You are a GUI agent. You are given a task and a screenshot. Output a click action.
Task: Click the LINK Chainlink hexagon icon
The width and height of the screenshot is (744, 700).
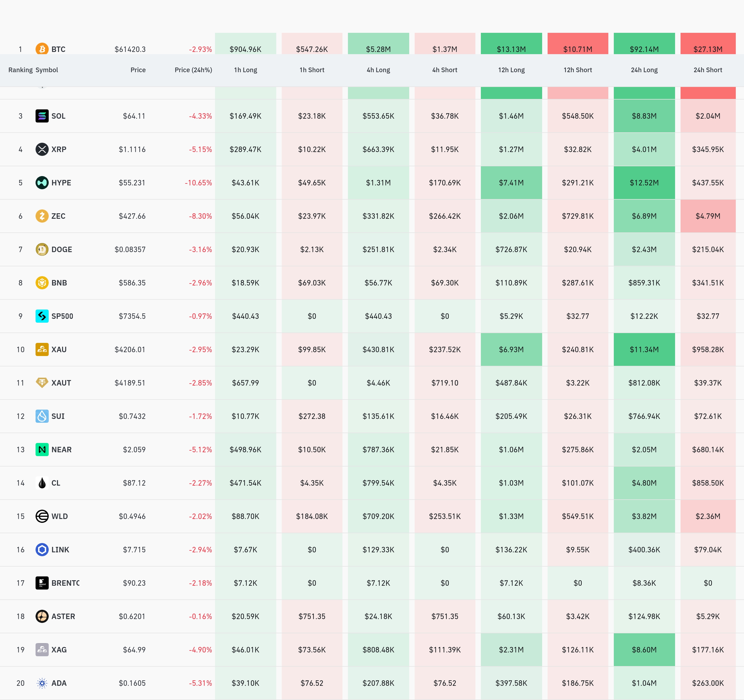click(42, 549)
